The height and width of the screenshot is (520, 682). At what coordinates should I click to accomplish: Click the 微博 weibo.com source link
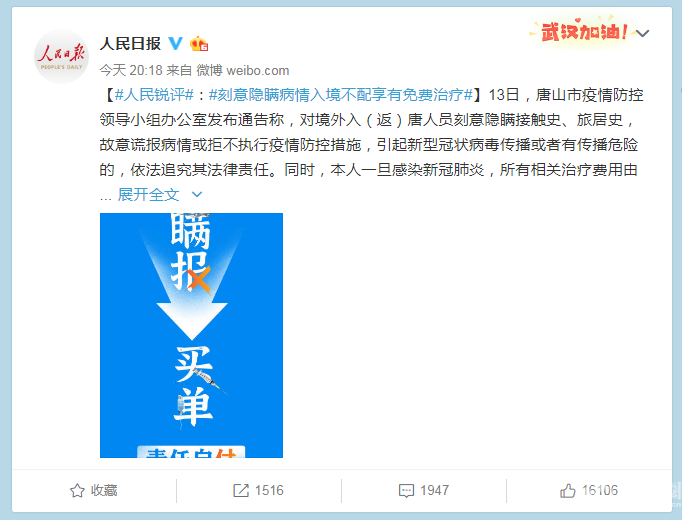[x=243, y=70]
